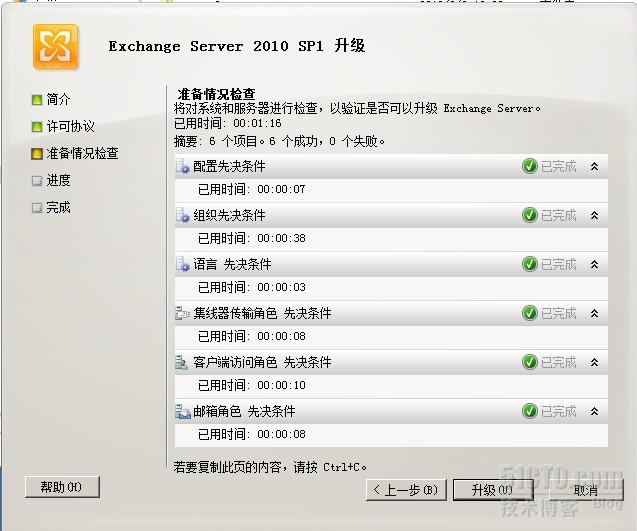637x531 pixels.
Task: Collapse the 语言 先决条件 section
Action: (x=594, y=264)
